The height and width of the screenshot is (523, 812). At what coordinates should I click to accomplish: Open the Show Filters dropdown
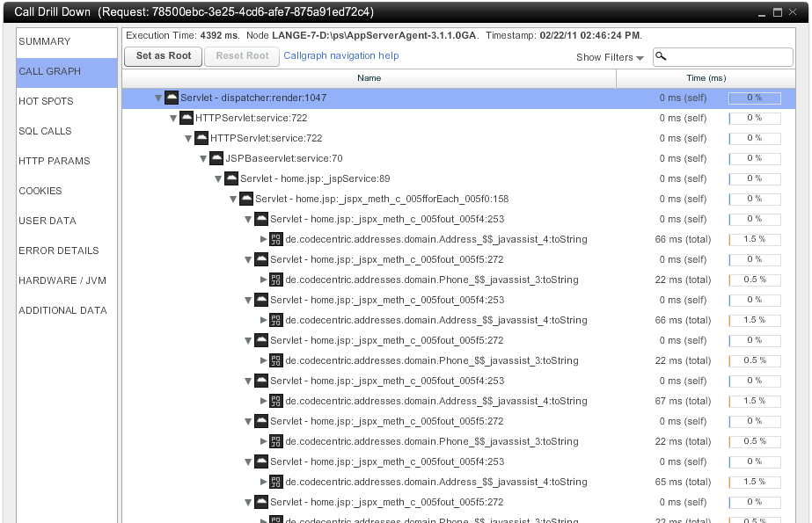(x=610, y=57)
